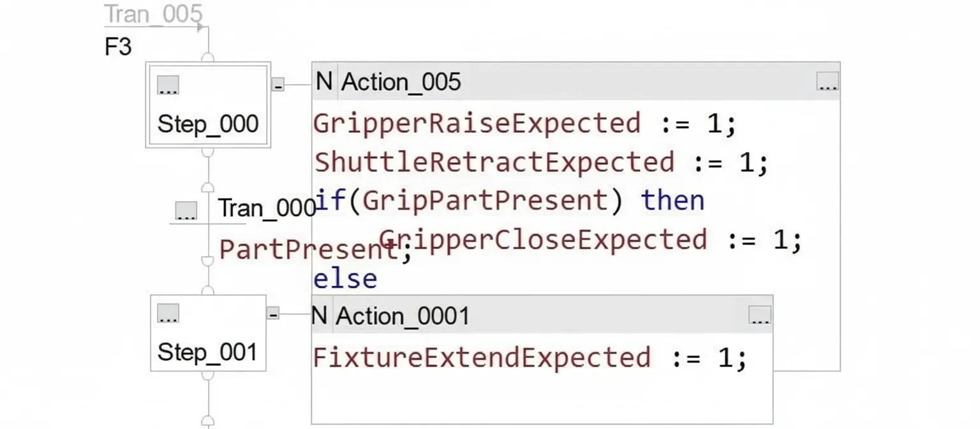This screenshot has height=429, width=980.
Task: Place cursor on GripperRaiseExpected code line
Action: (477, 123)
